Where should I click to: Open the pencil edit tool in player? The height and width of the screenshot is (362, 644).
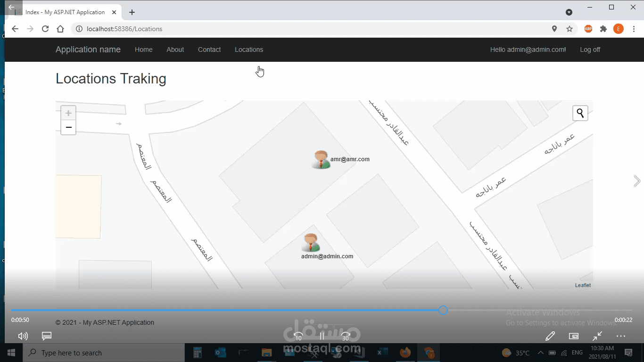550,336
